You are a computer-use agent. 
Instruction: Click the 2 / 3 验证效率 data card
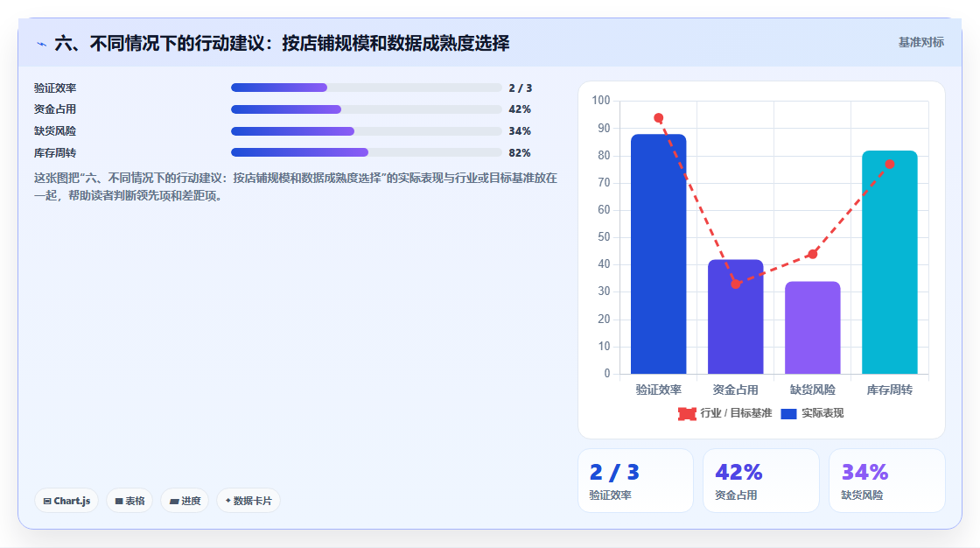(x=635, y=481)
